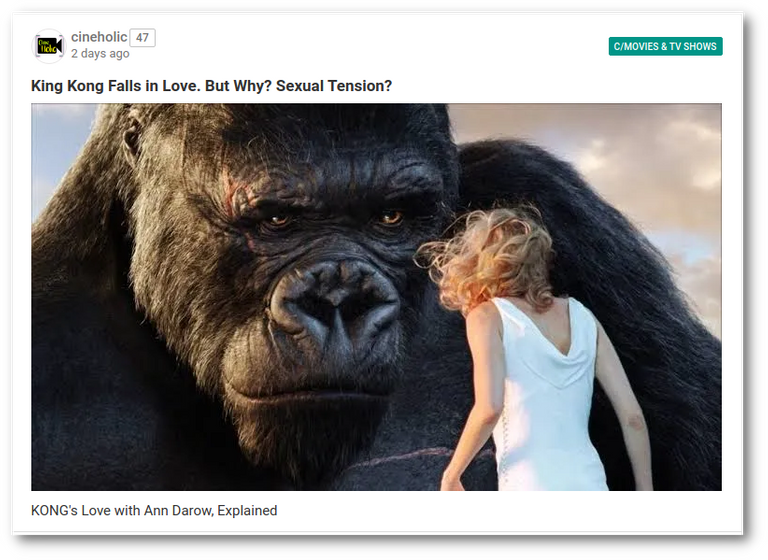768x560 pixels.
Task: Open post title King Kong Falls in Love
Action: 212,86
